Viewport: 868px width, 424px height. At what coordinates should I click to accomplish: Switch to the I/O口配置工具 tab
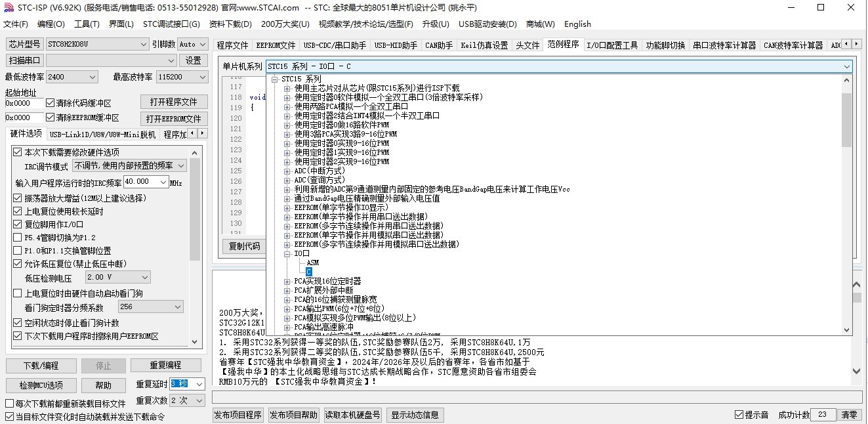611,45
